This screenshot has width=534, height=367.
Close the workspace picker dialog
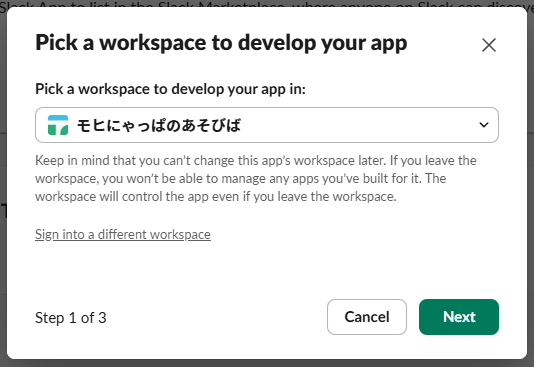pos(489,45)
